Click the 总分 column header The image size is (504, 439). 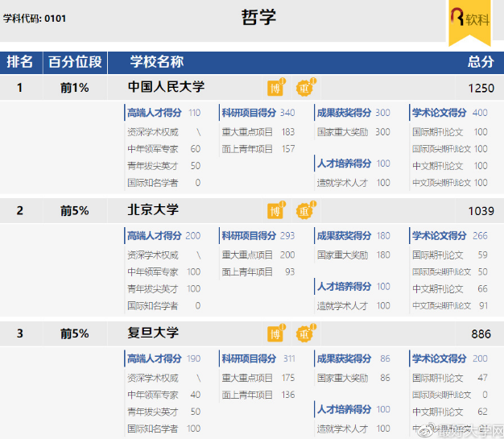pos(481,62)
